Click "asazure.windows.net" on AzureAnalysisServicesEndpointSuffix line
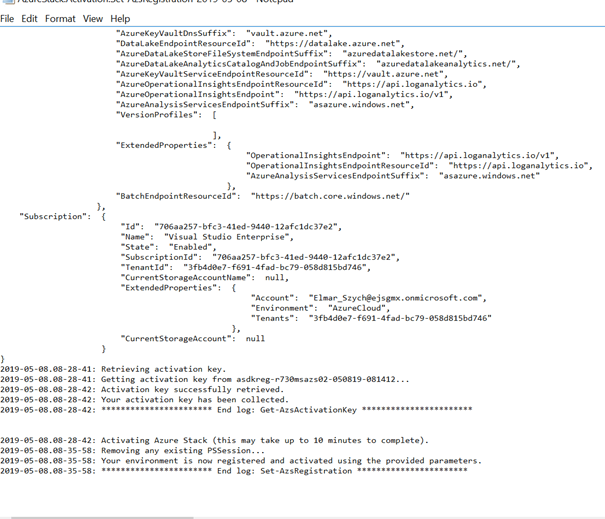The width and height of the screenshot is (605, 519). [359, 105]
